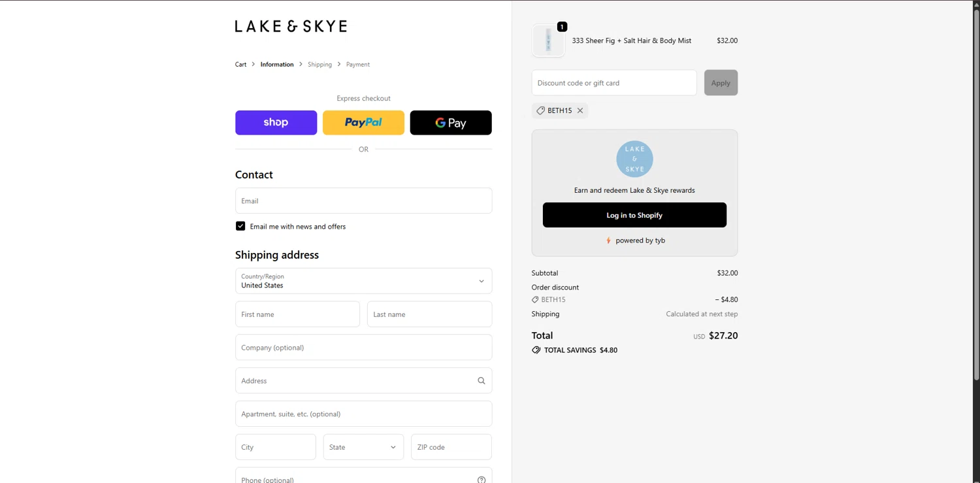Focus the Apartment, suite, etc. field
980x483 pixels.
click(363, 414)
